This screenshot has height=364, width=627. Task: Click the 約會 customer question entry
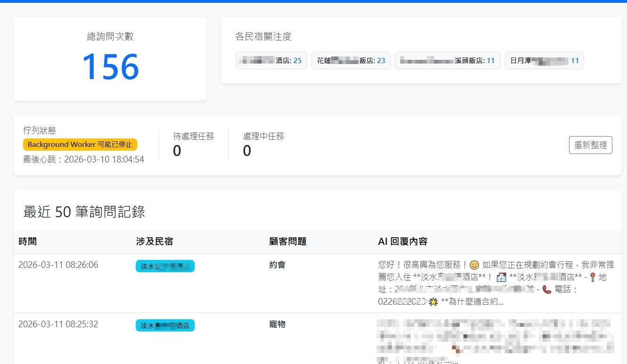[x=277, y=265]
